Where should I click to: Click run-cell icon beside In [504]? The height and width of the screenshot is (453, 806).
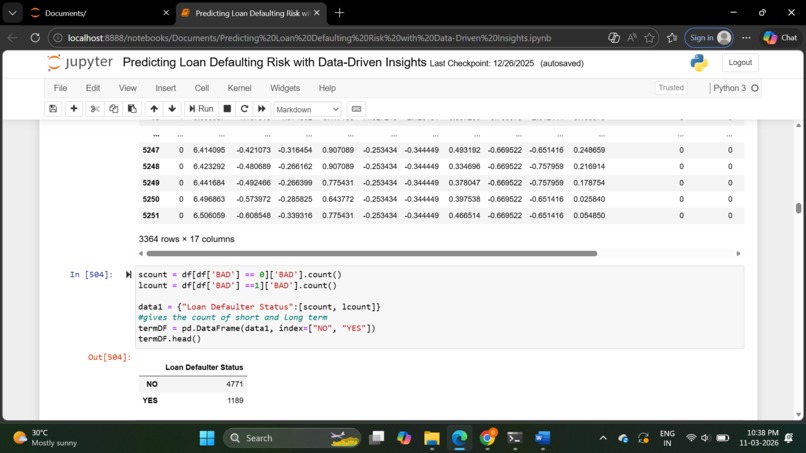[128, 275]
